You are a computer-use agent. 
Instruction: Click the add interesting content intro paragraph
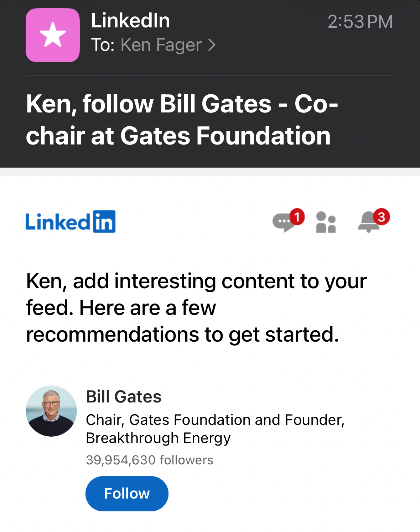pos(196,307)
